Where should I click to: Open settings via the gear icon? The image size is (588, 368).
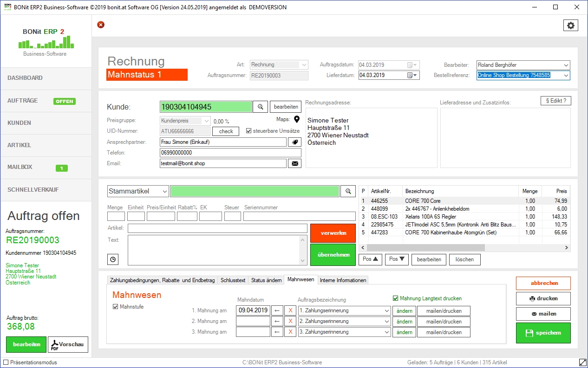[x=570, y=26]
